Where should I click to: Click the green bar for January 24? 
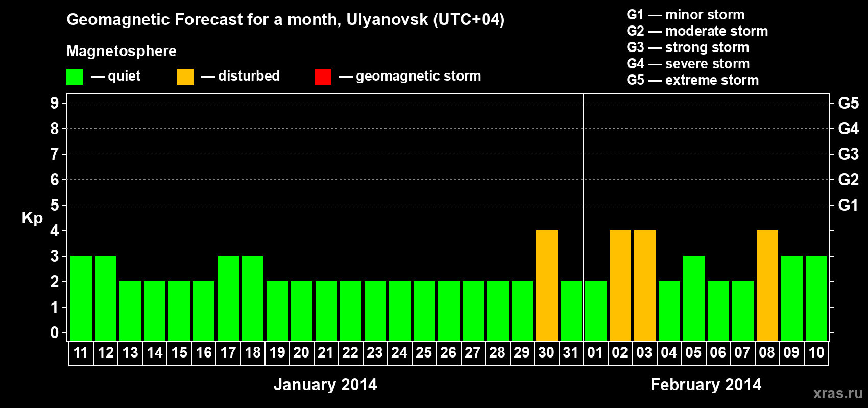click(400, 311)
